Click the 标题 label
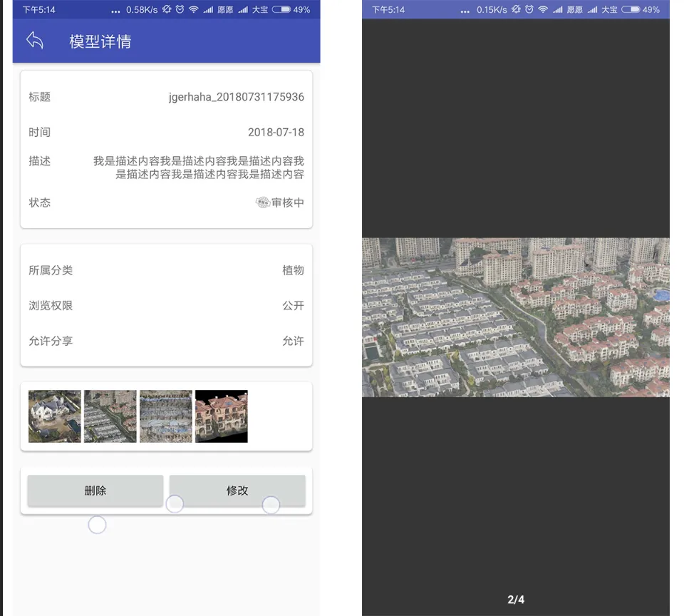 [40, 97]
